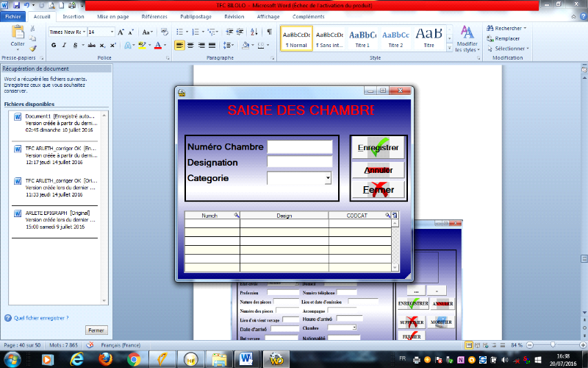Viewport: 588px width, 368px height.
Task: Toggle underline formatting in ribbon
Action: click(x=75, y=46)
